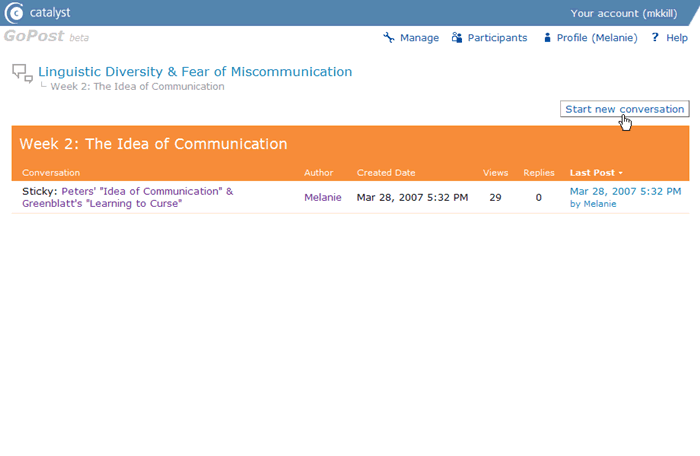Viewport: 700px width, 456px height.
Task: Click the Help question mark icon
Action: click(655, 38)
